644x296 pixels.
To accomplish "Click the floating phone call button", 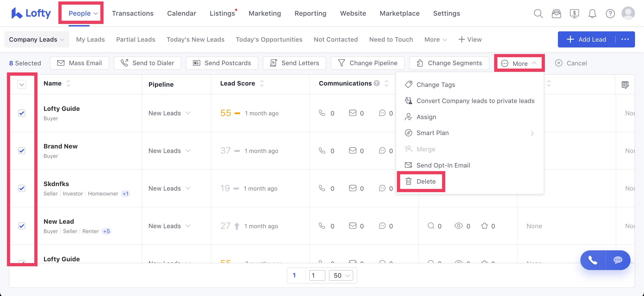I will pos(593,260).
